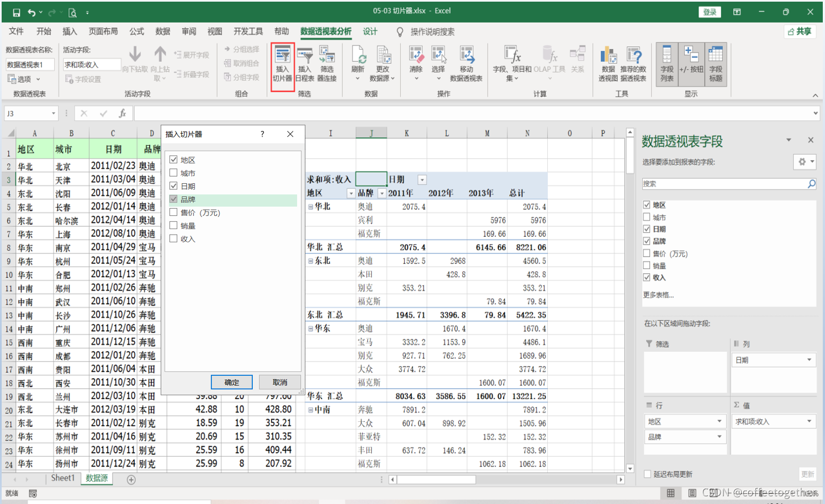The height and width of the screenshot is (504, 825).
Task: Switch to Sheet1 worksheet tab
Action: coord(62,478)
